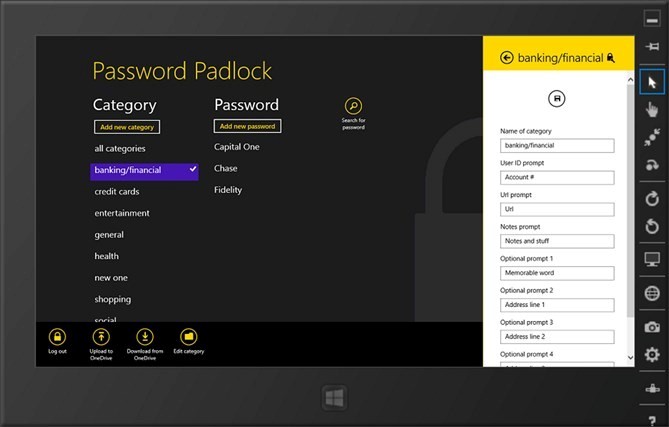Image resolution: width=669 pixels, height=427 pixels.
Task: Click the panel scrollbar up arrow
Action: click(631, 80)
